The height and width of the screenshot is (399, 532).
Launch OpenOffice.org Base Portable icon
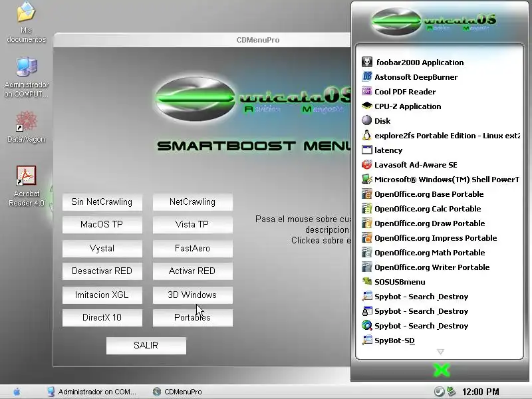pos(367,194)
